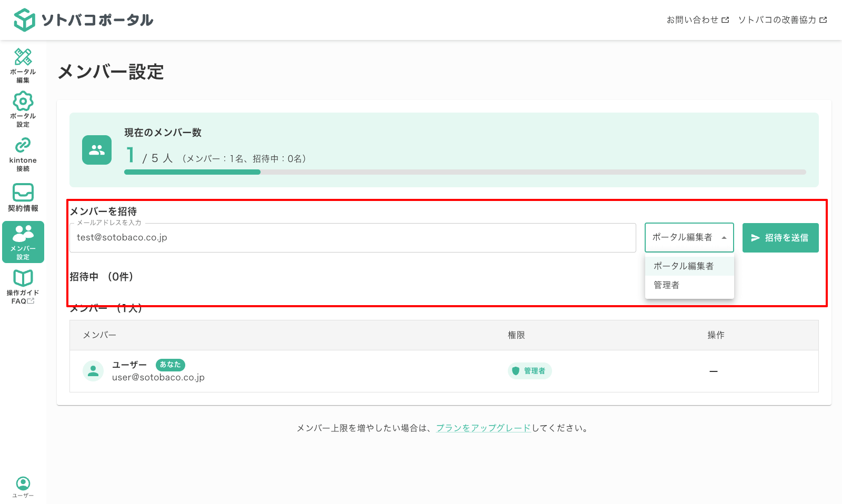842x504 pixels.
Task: Choose ポータル編集者 option from the list
Action: tap(684, 266)
